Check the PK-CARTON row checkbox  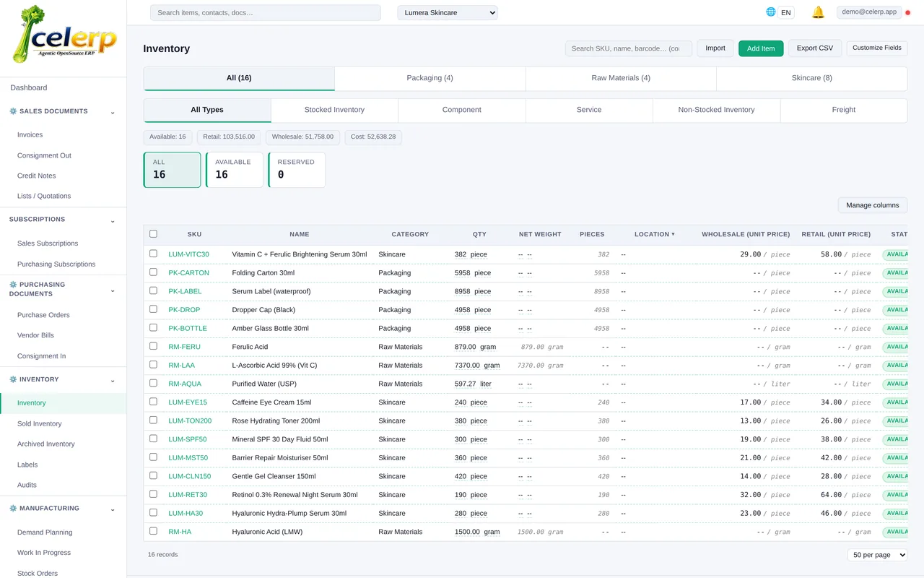[x=153, y=272]
